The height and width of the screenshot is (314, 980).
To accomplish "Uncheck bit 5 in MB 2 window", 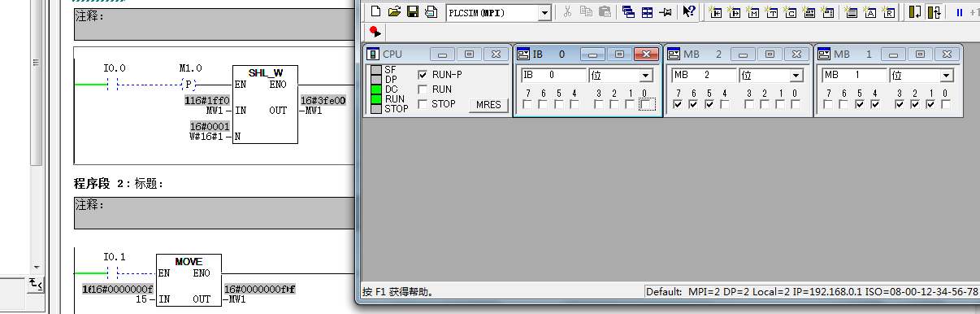I will point(709,104).
